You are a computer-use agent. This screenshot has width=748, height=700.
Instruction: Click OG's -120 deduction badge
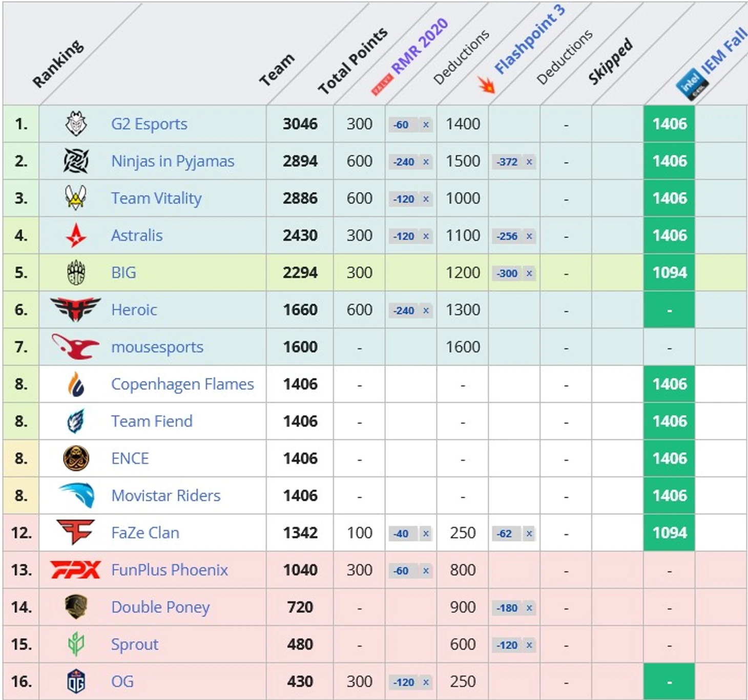(x=410, y=682)
